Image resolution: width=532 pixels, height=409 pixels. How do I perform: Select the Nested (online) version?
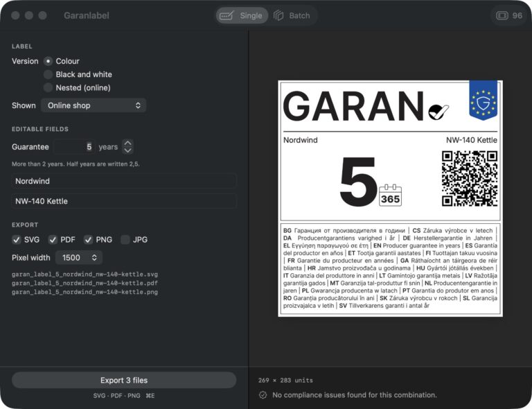coord(48,87)
